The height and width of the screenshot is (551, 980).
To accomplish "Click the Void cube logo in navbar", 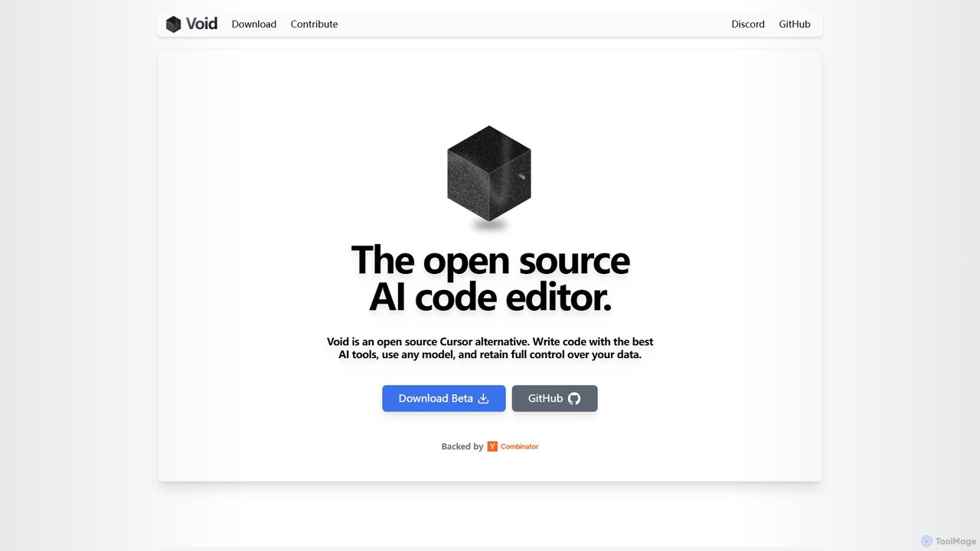I will point(174,24).
